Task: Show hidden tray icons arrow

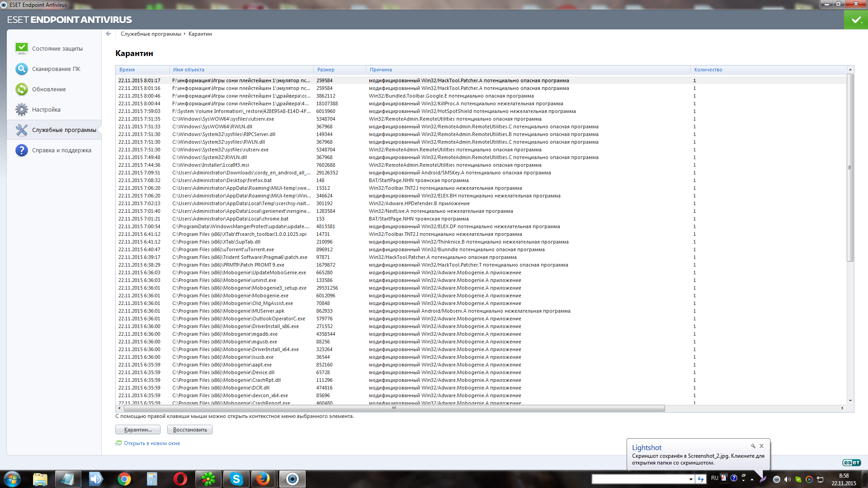Action: click(752, 479)
